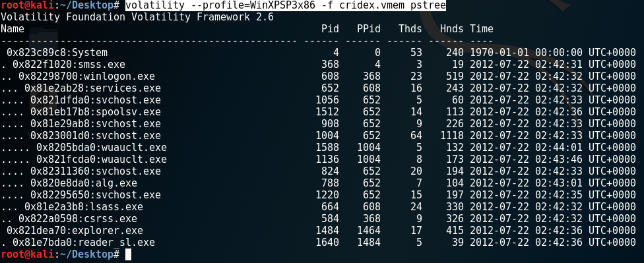Click Pid value 1484 of explorer.exe
The width and height of the screenshot is (644, 263).
[x=327, y=231]
